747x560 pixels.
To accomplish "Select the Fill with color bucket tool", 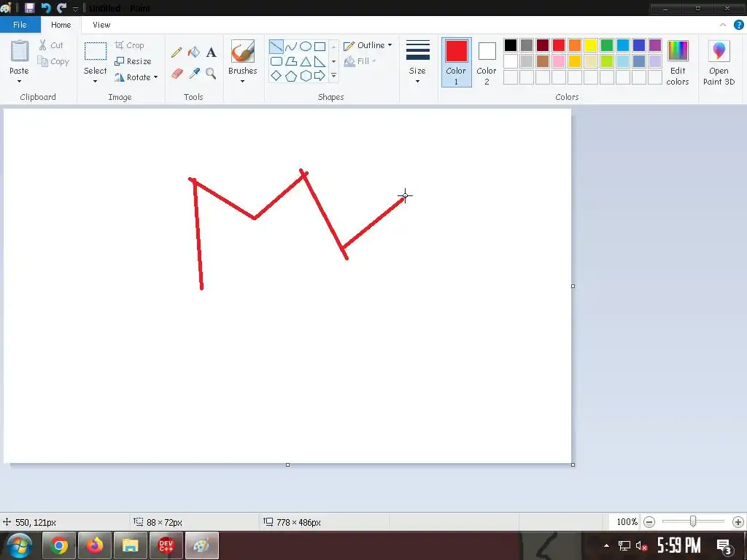I will coord(194,52).
